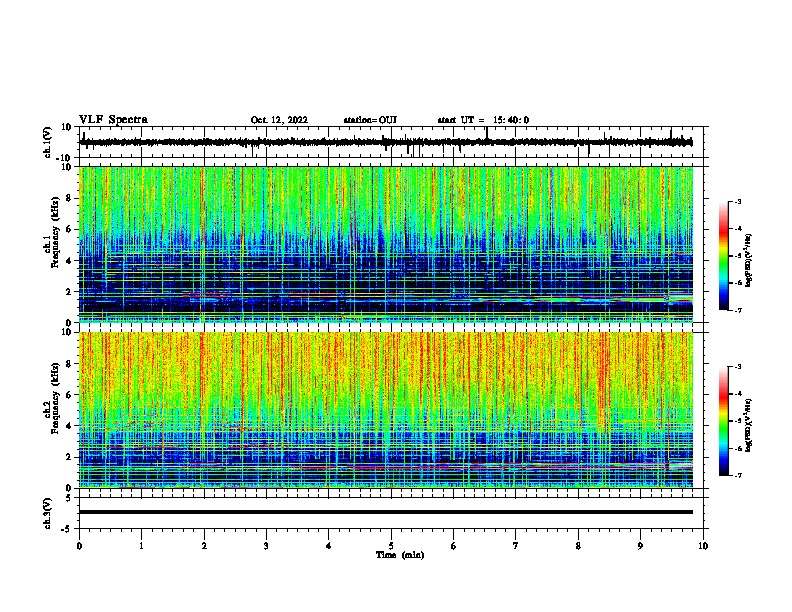Click time axis tick label "7"

pos(516,546)
